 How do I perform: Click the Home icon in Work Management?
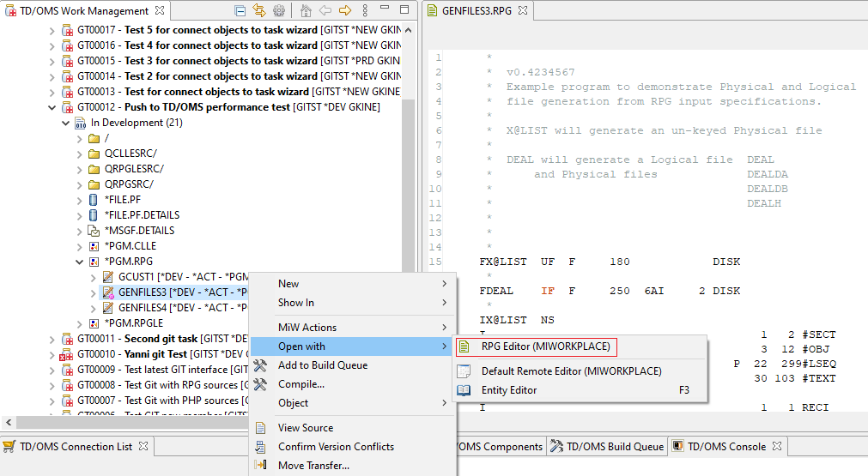click(x=306, y=11)
